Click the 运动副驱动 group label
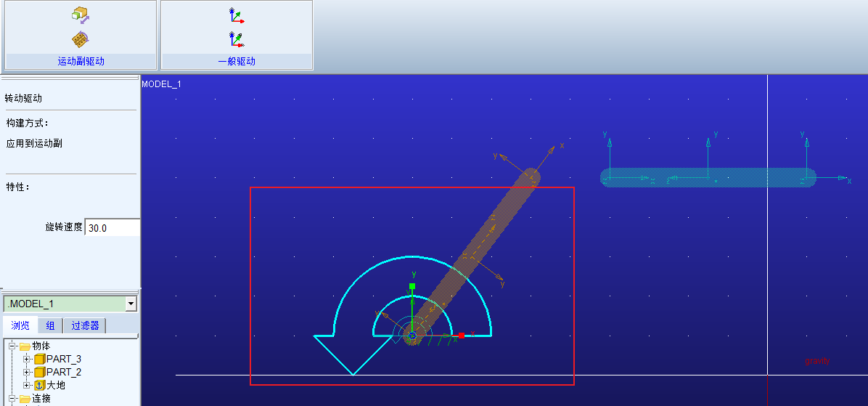Screen dimensions: 868x406 [81, 62]
